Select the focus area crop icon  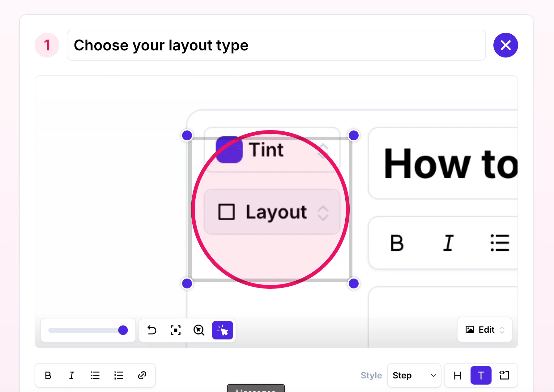176,330
